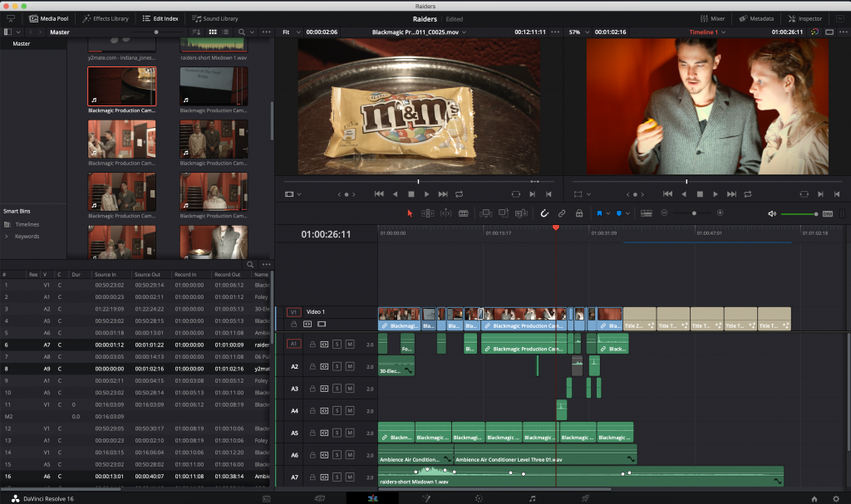The image size is (851, 504).
Task: Open Project Manager home icon
Action: tap(814, 498)
